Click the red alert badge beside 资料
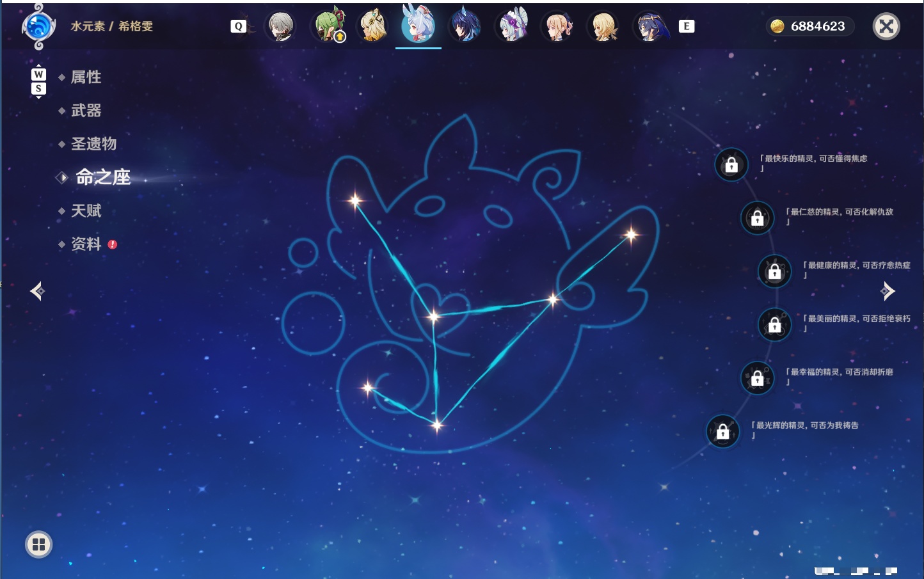This screenshot has width=924, height=579. (113, 244)
